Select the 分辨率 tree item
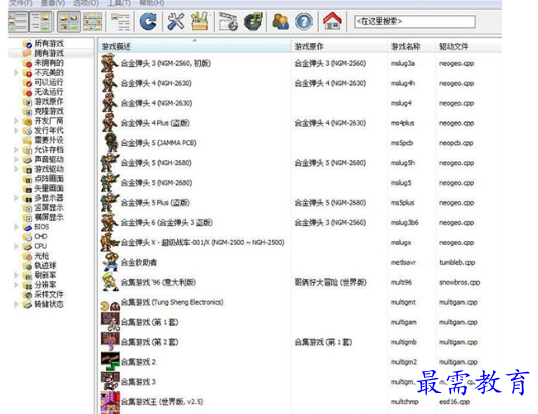This screenshot has width=538, height=414. click(x=45, y=285)
